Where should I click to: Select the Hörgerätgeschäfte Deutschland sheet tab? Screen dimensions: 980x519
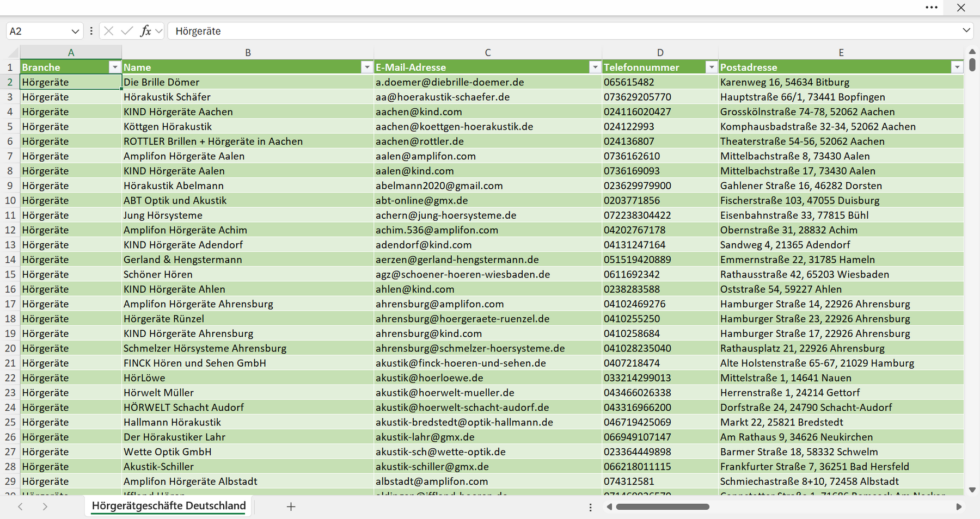pos(169,506)
